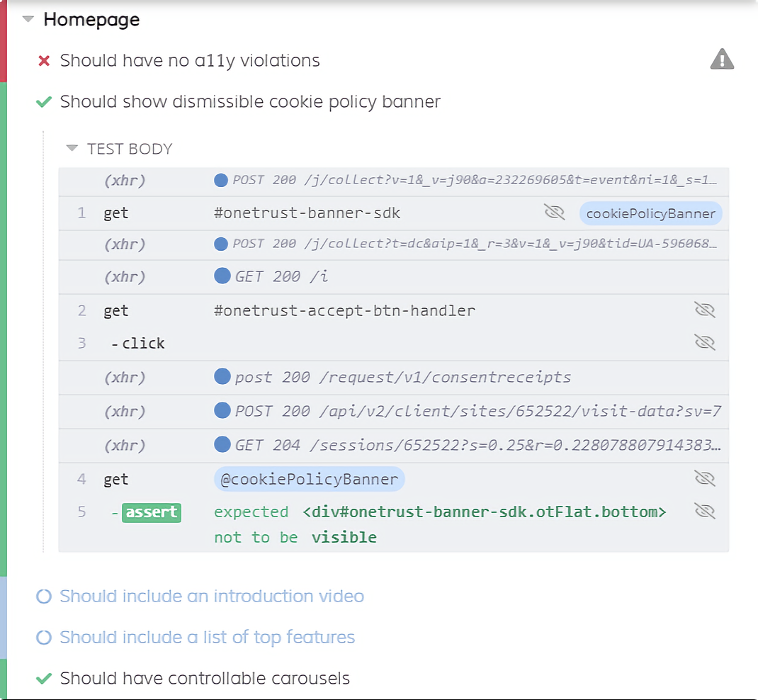This screenshot has width=758, height=700.
Task: Click hidden-eye icon on accept-btn-handler row
Action: 704,310
